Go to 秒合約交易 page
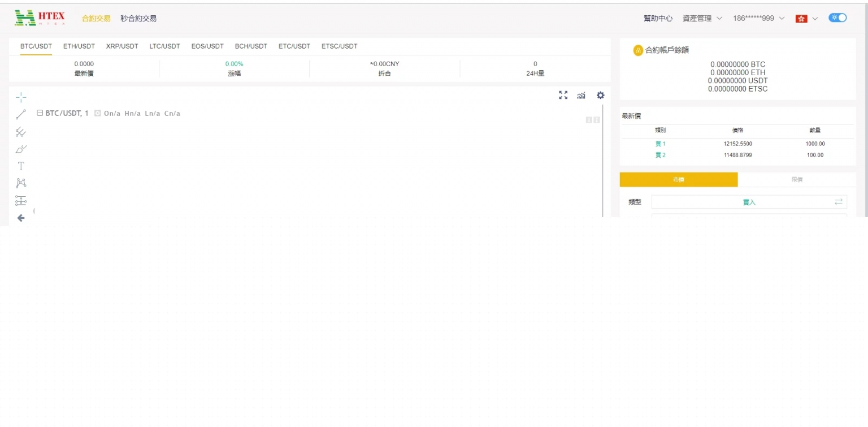Screen dimensions: 868x427 (138, 18)
